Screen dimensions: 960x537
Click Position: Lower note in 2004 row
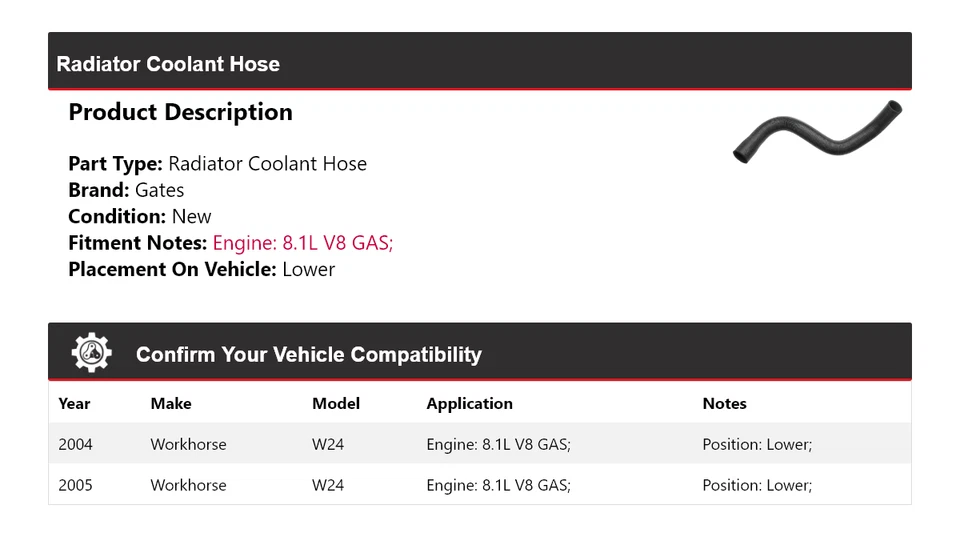(x=757, y=444)
